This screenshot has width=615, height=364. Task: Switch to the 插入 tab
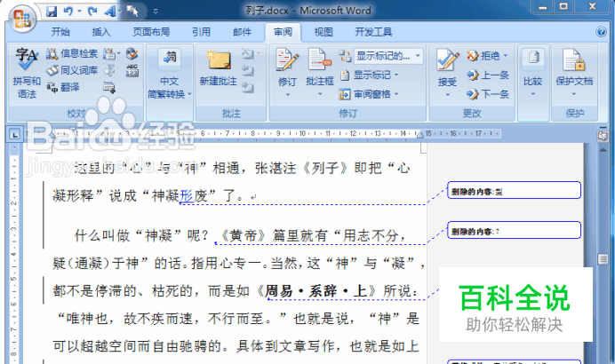coord(100,32)
